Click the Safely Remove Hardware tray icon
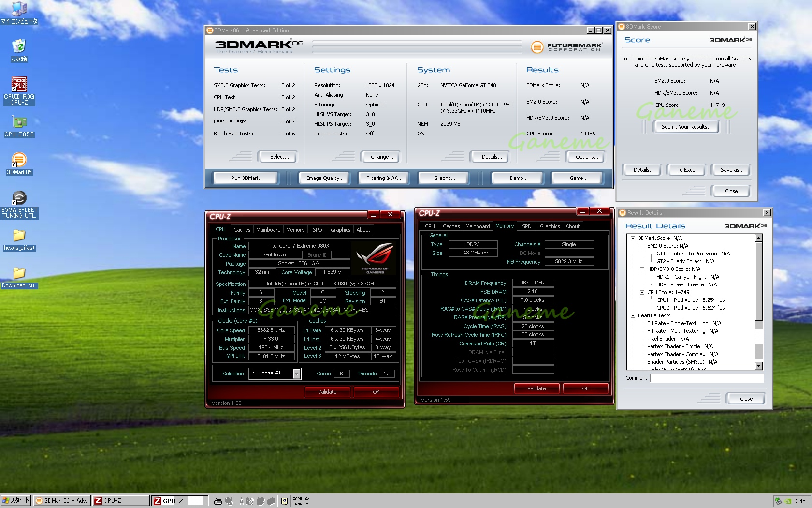The height and width of the screenshot is (508, 812). [x=778, y=501]
